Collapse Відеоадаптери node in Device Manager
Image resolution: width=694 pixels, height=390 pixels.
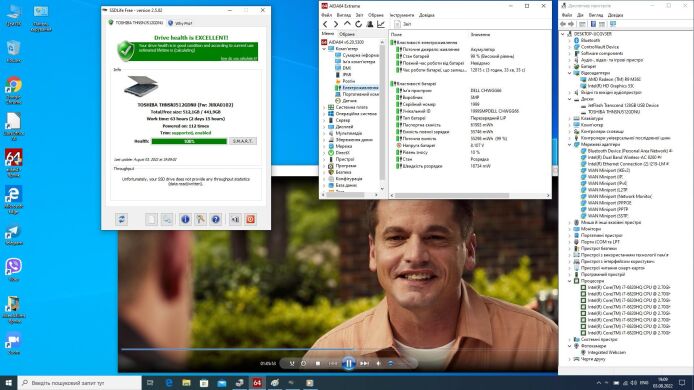570,73
